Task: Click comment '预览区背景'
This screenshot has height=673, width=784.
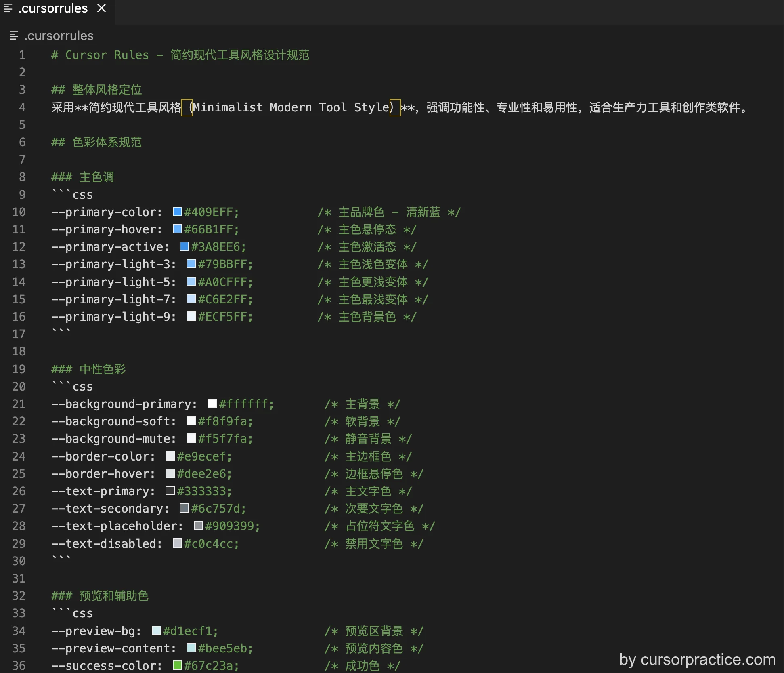Action: point(374,631)
